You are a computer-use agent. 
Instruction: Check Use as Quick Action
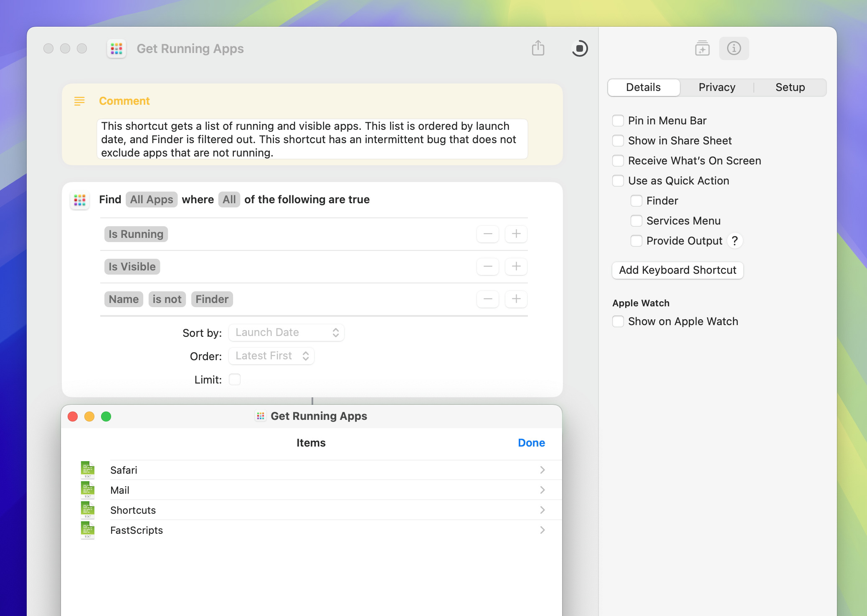point(618,181)
